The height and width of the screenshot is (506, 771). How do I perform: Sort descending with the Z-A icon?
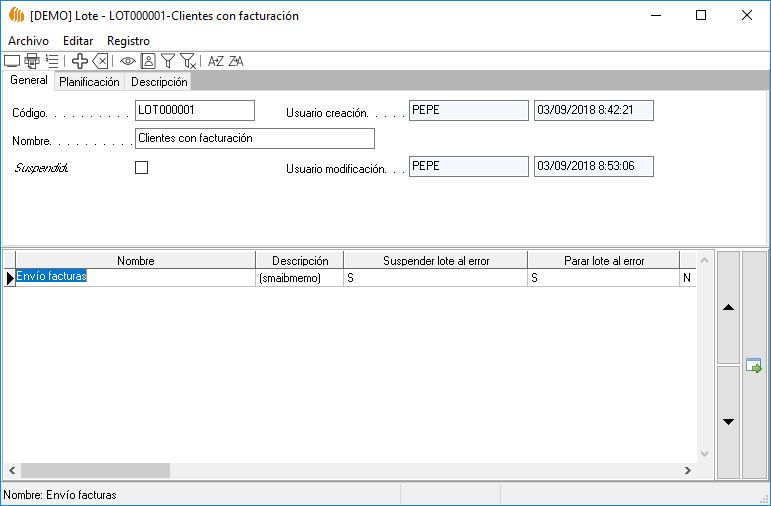tap(236, 61)
